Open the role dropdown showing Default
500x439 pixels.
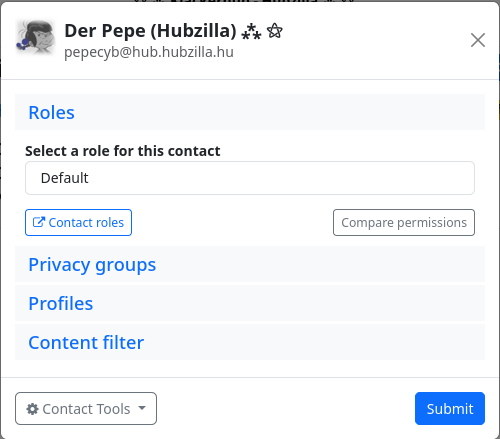tap(250, 178)
